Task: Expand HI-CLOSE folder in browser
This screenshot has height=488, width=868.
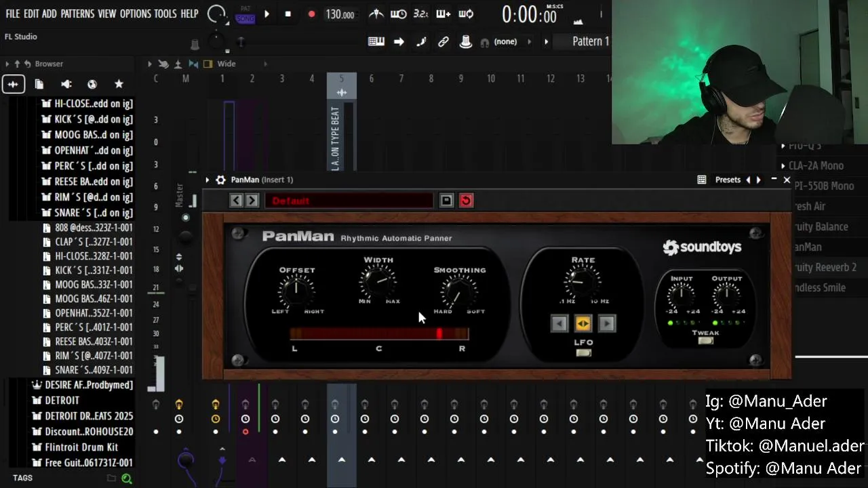Action: [87, 104]
